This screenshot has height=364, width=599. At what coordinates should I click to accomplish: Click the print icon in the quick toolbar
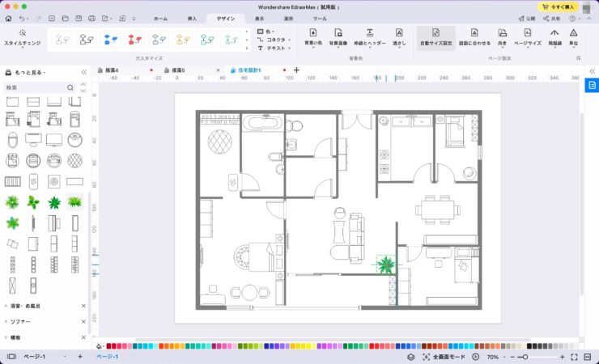click(91, 19)
